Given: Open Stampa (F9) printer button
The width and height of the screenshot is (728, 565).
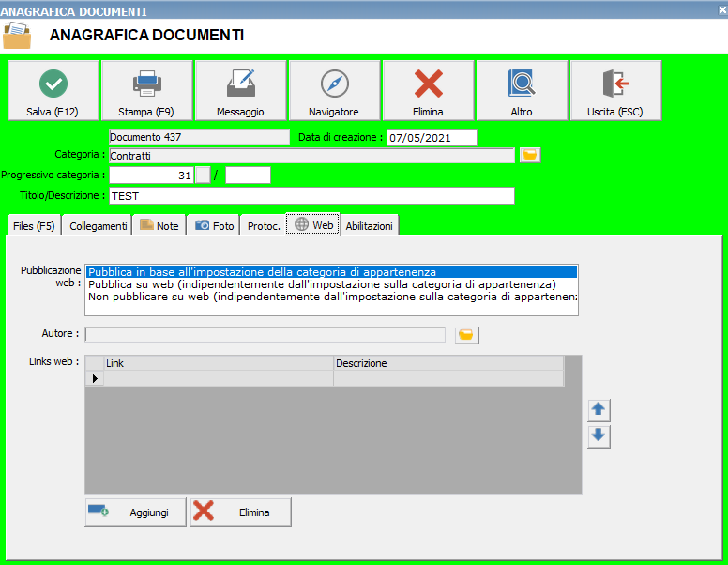Looking at the screenshot, I should 146,91.
